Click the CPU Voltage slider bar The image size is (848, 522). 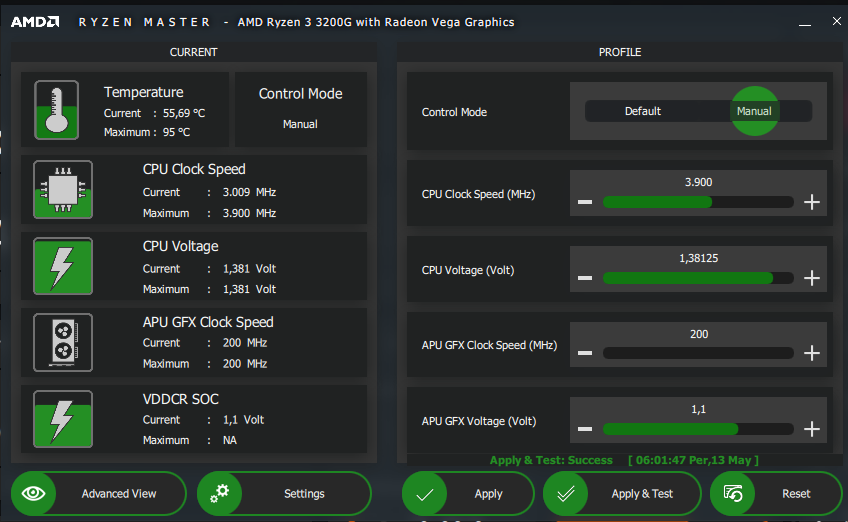coord(698,278)
